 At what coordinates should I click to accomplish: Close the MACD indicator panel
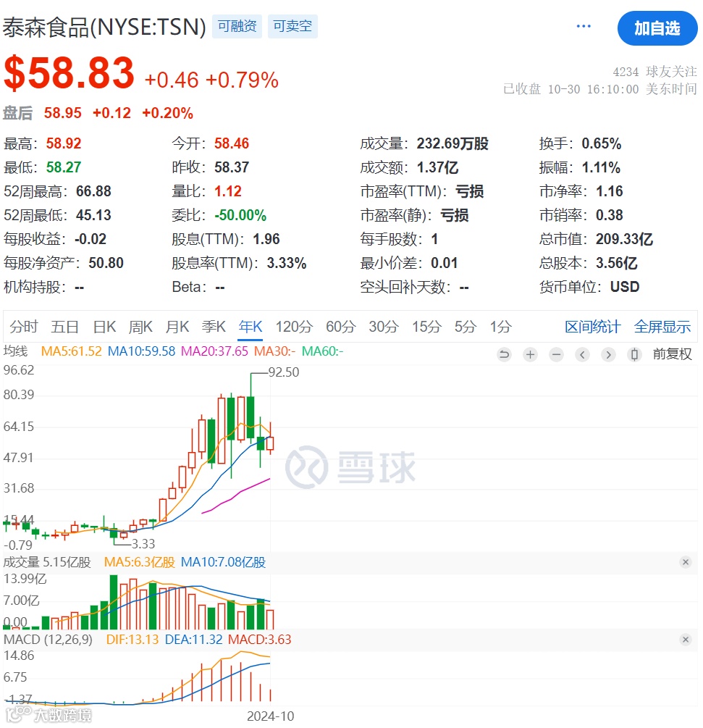click(x=686, y=640)
